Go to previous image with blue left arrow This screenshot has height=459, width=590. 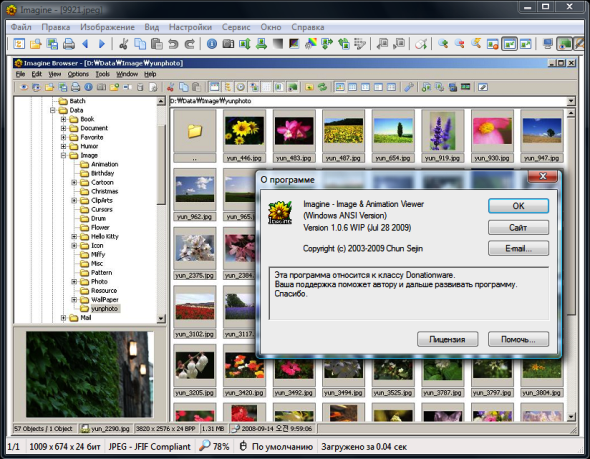85,44
